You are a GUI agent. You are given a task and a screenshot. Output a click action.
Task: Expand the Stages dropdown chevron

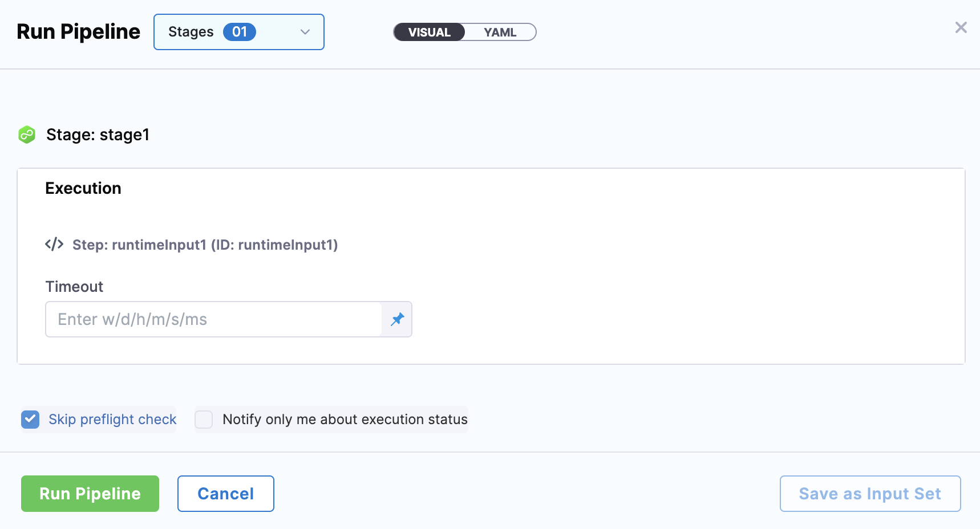(x=305, y=32)
